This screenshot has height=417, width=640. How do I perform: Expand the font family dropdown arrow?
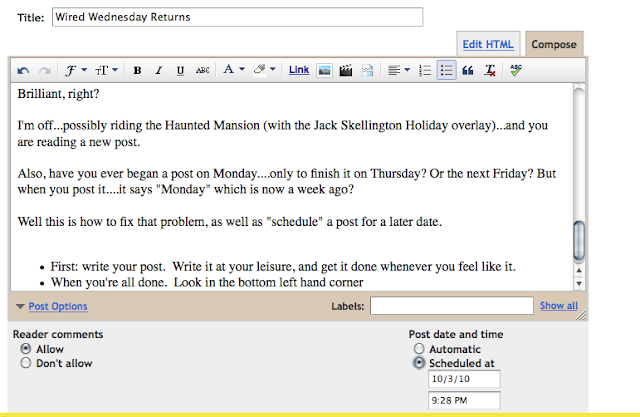coord(84,70)
